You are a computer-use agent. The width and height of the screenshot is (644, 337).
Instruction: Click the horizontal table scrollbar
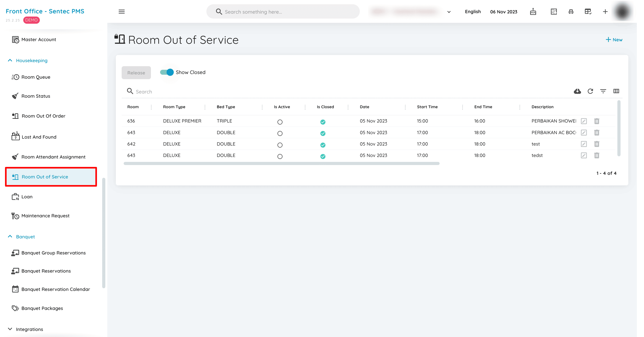[x=281, y=163]
